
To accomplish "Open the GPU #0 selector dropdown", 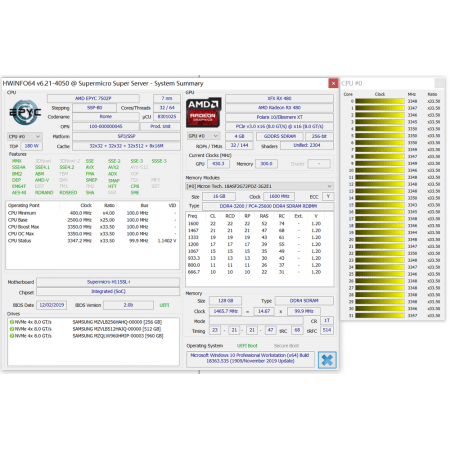I will [x=203, y=136].
